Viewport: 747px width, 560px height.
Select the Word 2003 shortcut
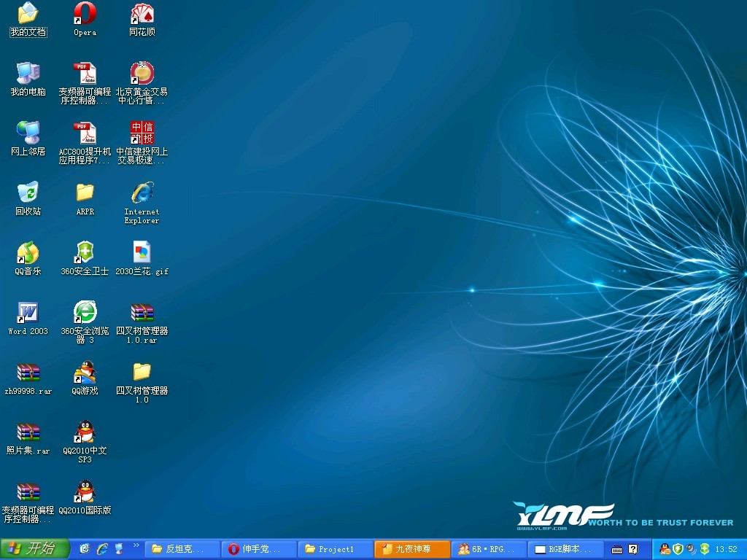pyautogui.click(x=28, y=319)
